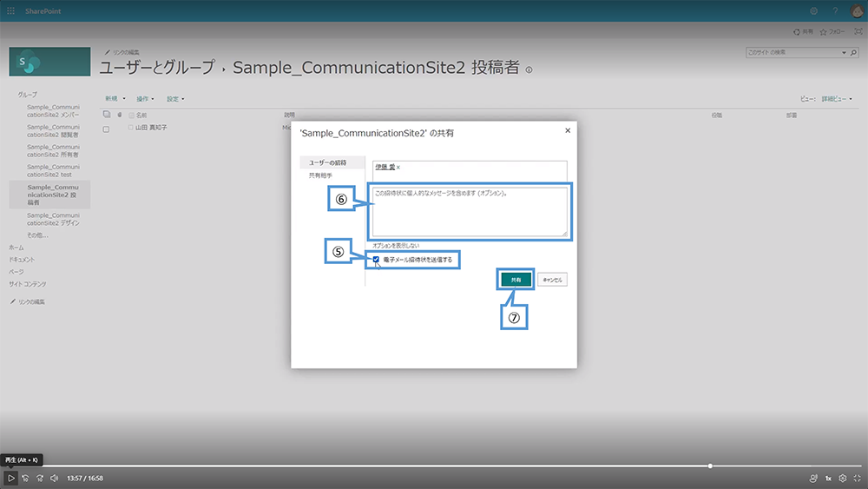Open SharePoint settings gear in header
This screenshot has height=489, width=868.
coord(814,11)
